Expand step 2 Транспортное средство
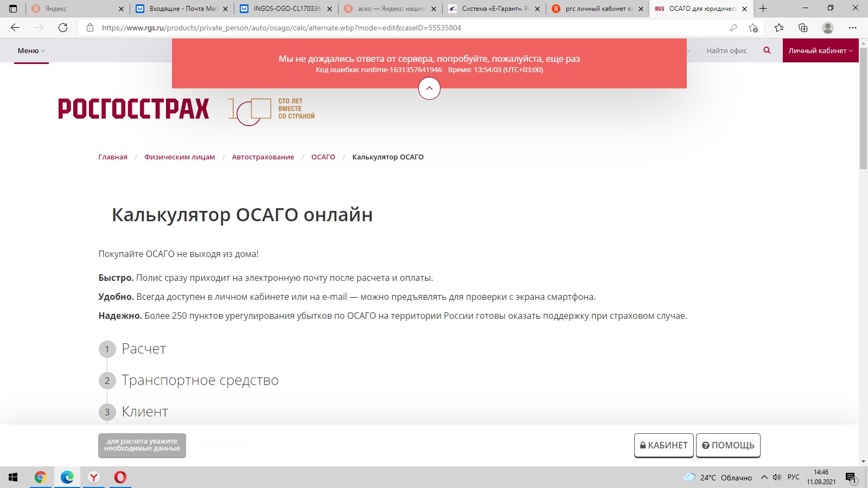 click(x=189, y=380)
